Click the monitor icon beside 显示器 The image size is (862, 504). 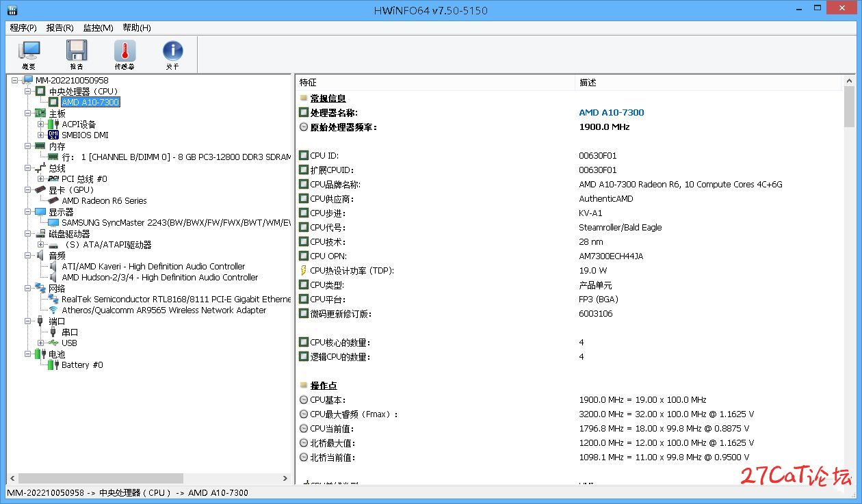(41, 211)
